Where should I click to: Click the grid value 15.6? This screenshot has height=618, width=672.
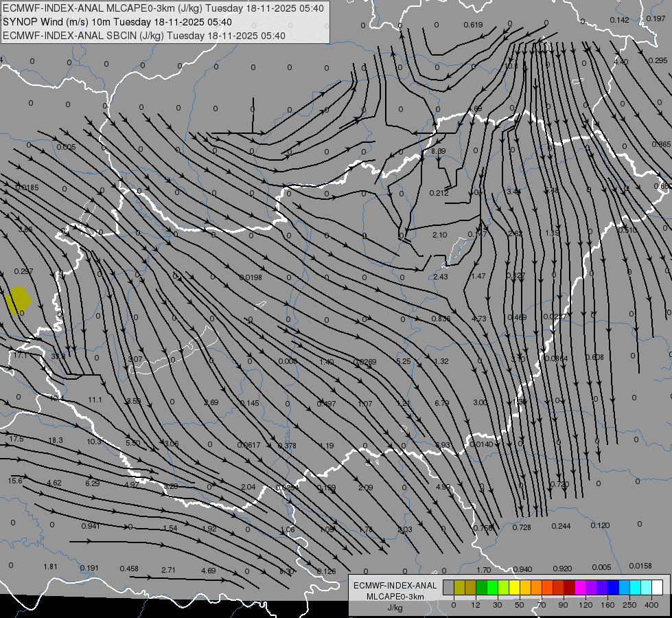tap(15, 481)
